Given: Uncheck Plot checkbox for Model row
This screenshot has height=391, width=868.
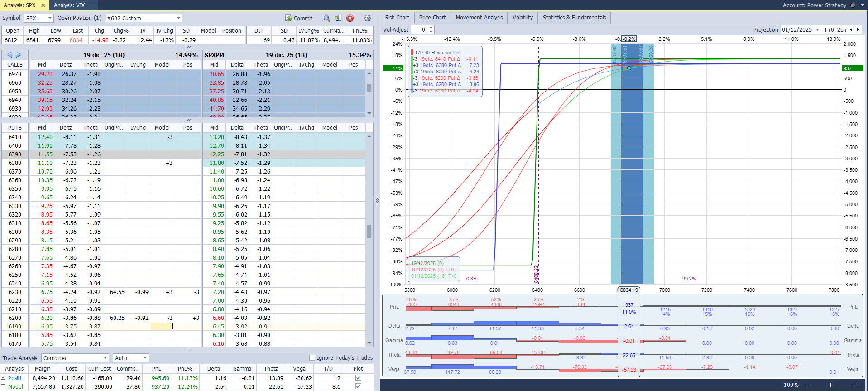Looking at the screenshot, I should coord(358,386).
